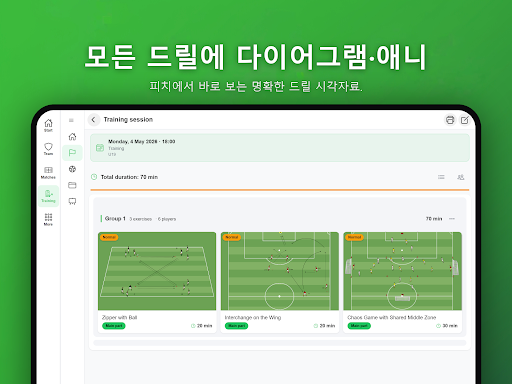This screenshot has width=512, height=384.
Task: Click the calendar icon in session card
Action: click(x=100, y=148)
